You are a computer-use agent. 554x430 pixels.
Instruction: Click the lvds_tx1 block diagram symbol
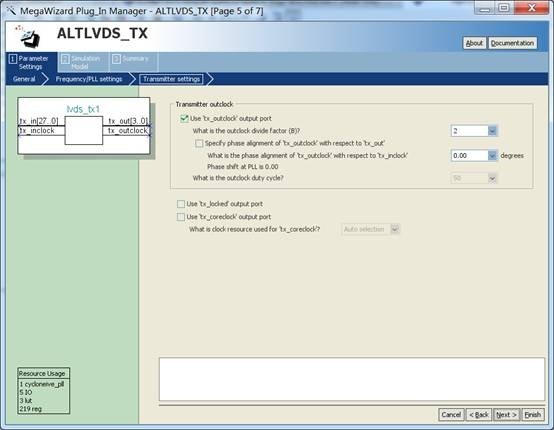pyautogui.click(x=84, y=126)
